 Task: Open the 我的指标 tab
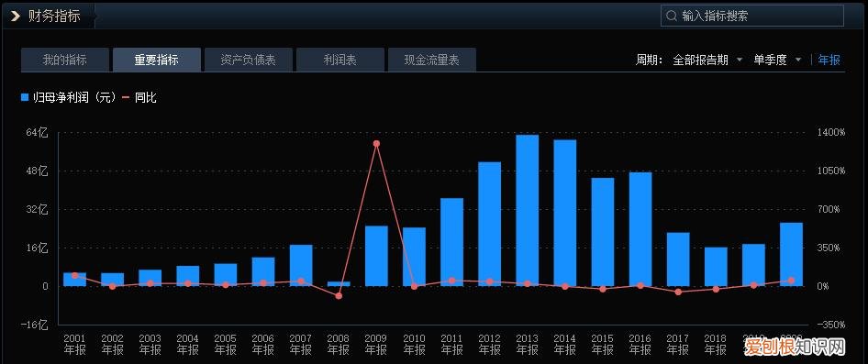point(65,60)
